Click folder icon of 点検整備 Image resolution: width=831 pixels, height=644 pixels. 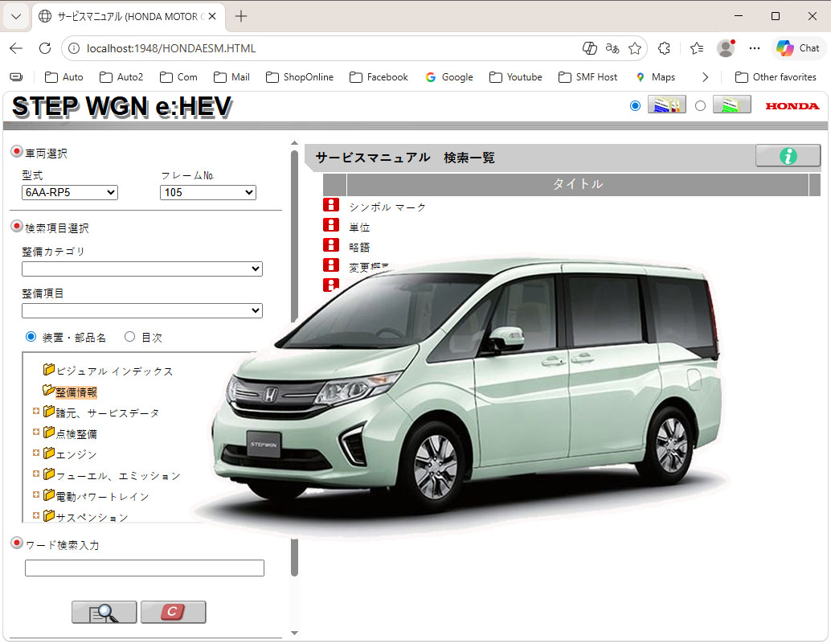(x=49, y=432)
